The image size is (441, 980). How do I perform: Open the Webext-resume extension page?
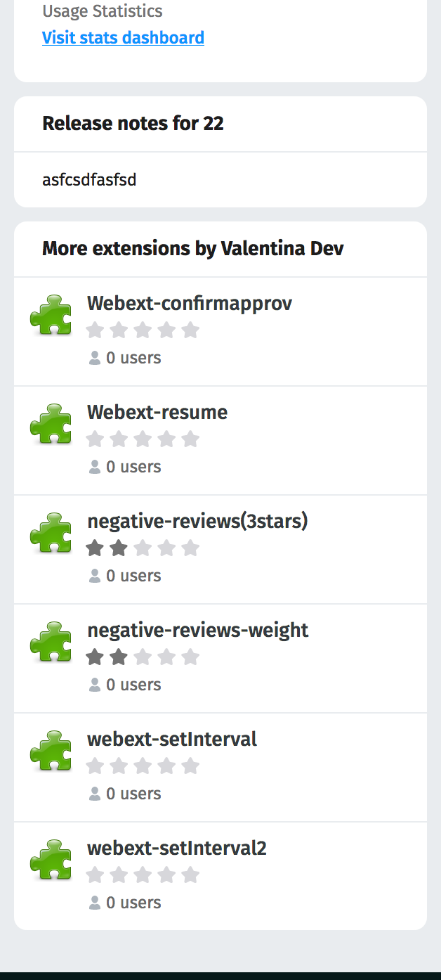(x=157, y=413)
